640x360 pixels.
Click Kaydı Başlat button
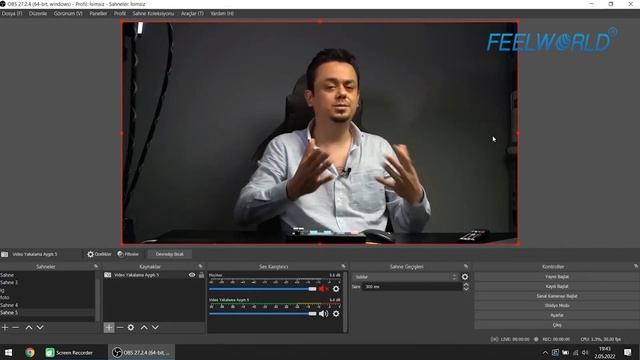557,287
